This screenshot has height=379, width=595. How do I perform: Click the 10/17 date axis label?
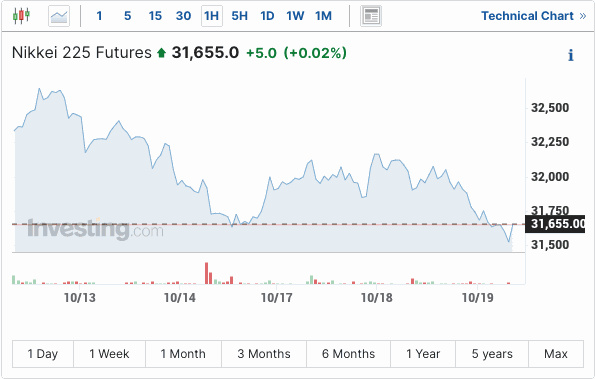click(277, 298)
